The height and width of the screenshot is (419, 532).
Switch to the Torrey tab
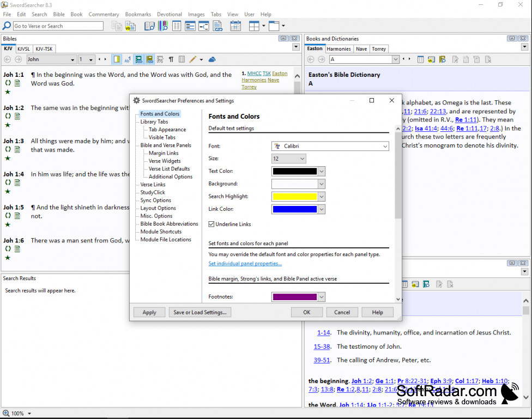[x=379, y=49]
